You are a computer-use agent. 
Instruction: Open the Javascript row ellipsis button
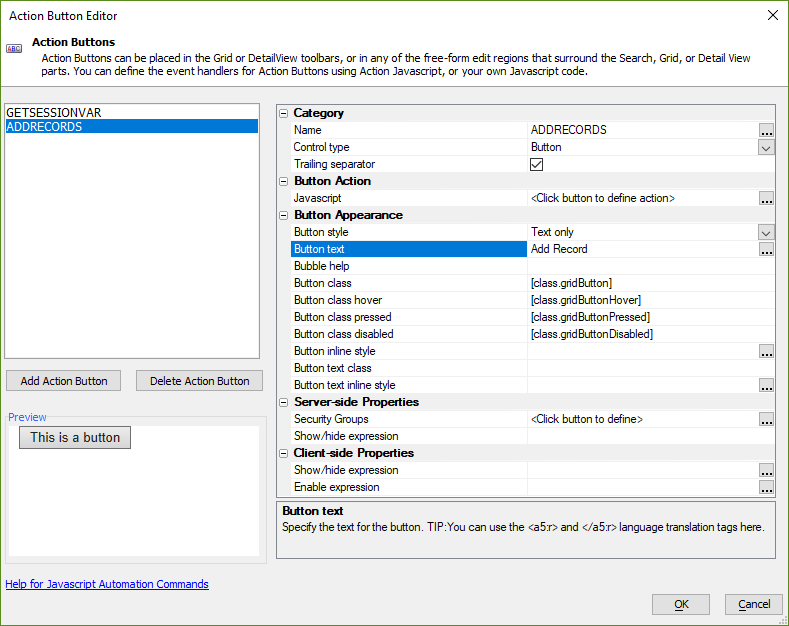point(766,198)
